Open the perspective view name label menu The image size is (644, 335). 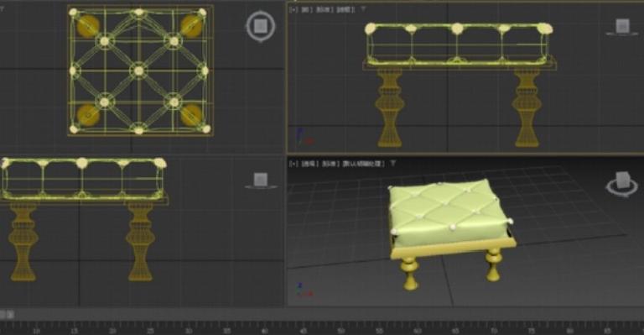310,164
